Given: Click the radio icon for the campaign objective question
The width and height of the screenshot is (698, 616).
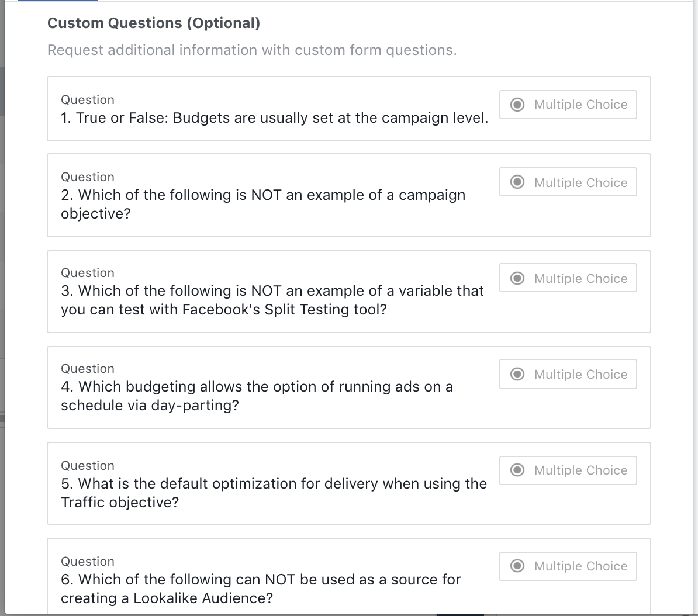Looking at the screenshot, I should (x=517, y=182).
